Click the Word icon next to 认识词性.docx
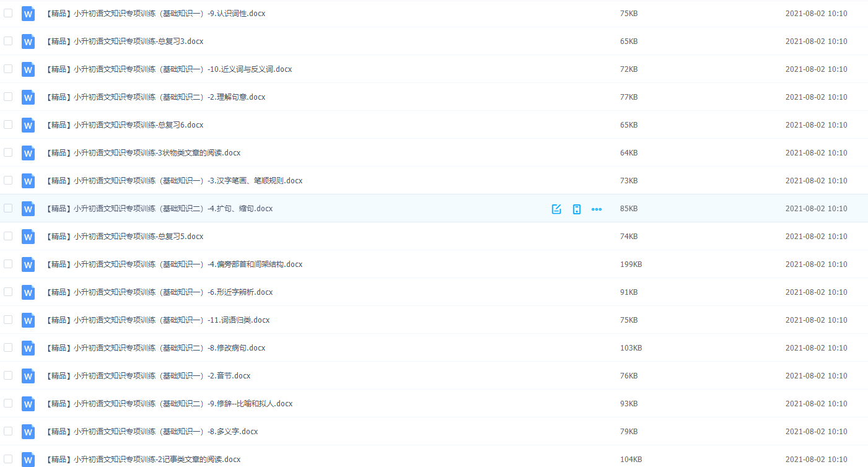Viewport: 868px width, 467px height. pos(27,13)
